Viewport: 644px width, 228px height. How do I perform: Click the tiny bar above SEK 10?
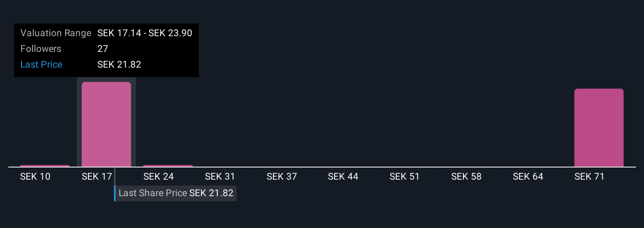pos(45,166)
